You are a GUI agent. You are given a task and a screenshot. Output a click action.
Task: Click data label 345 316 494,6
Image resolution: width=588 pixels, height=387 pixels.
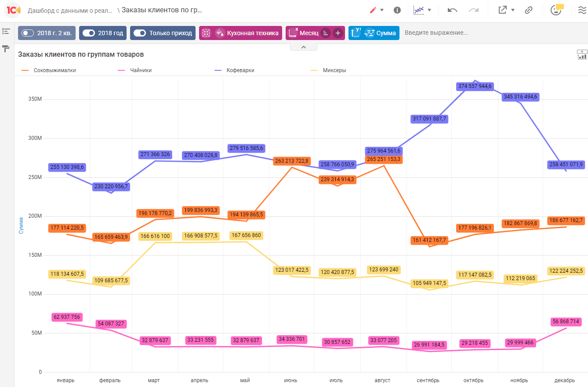coord(520,97)
